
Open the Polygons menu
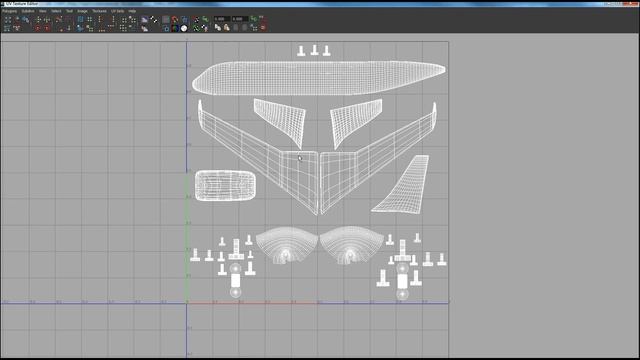tap(9, 11)
